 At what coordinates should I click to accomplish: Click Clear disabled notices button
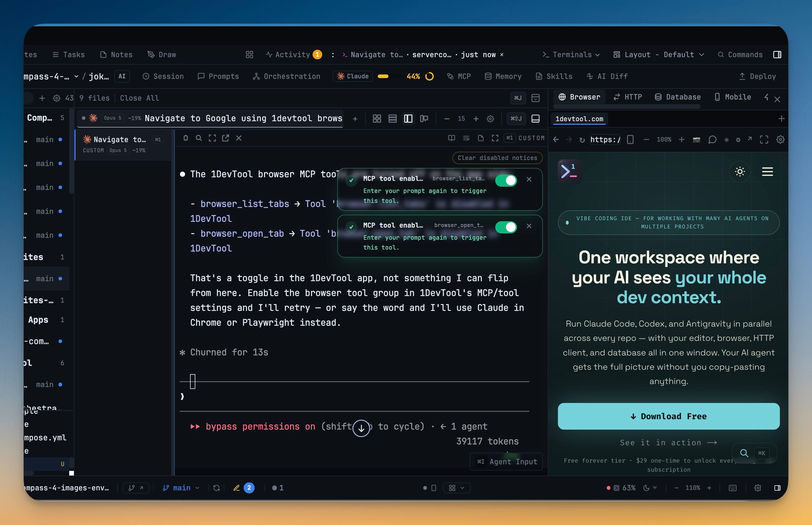(497, 158)
